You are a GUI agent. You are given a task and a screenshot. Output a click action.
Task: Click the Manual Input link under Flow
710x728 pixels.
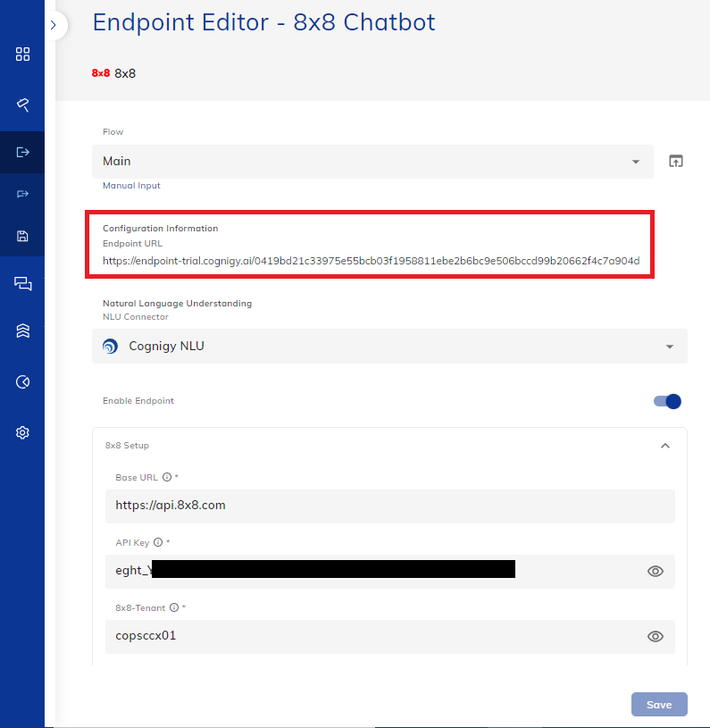(131, 186)
